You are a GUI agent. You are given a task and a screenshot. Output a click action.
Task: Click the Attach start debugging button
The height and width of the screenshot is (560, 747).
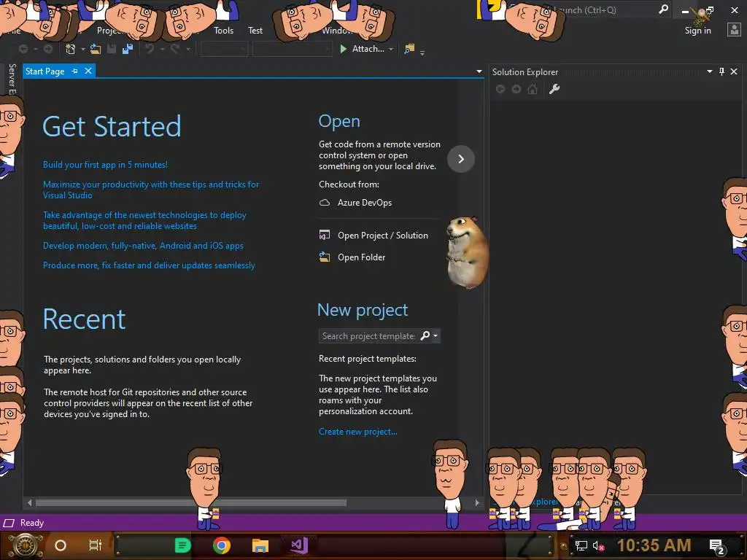(x=363, y=49)
